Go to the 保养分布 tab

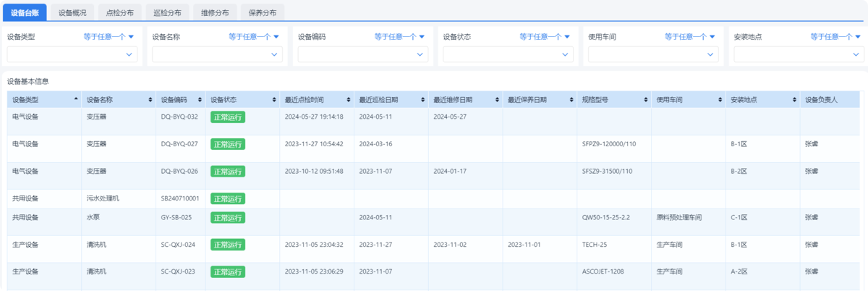262,12
